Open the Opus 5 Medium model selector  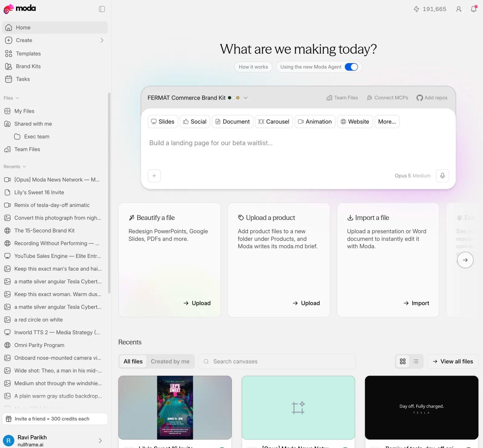[x=412, y=176]
